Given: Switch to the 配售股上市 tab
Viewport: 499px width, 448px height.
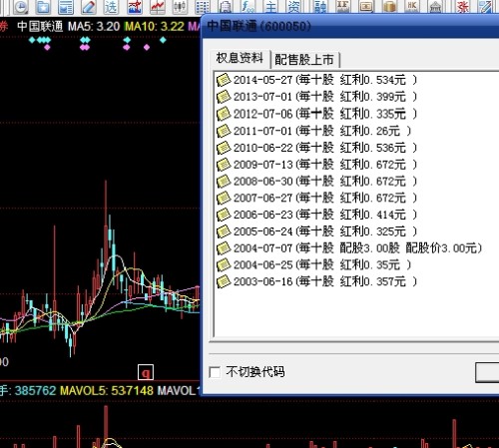Looking at the screenshot, I should 304,60.
